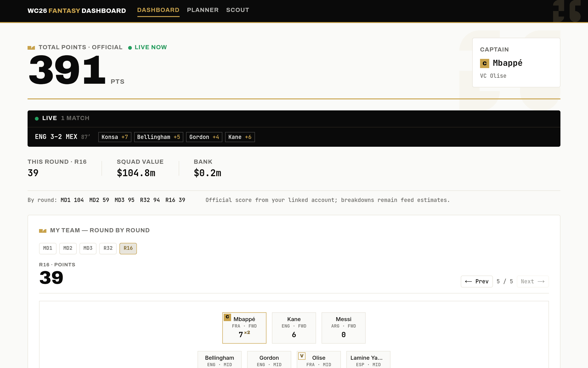588x368 pixels.
Task: Click the Konsa +7 live chip
Action: click(115, 137)
